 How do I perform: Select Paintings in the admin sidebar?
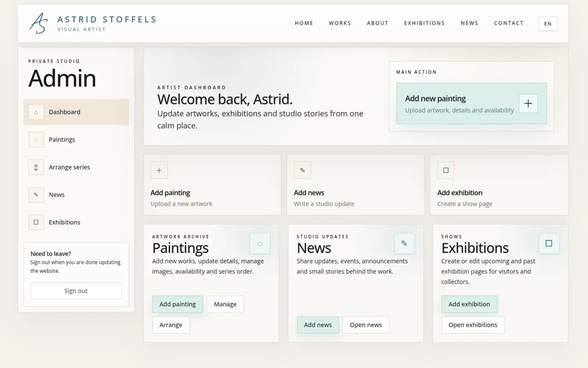(76, 140)
